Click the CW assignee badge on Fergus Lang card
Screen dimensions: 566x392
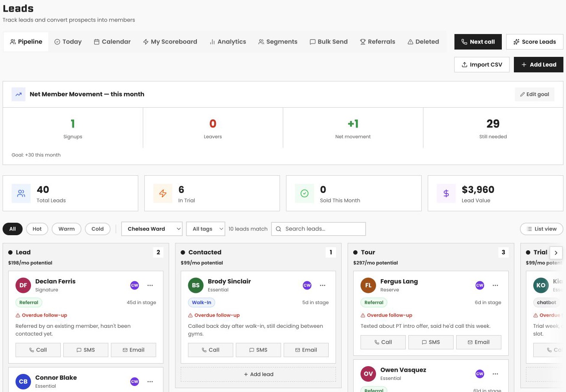coord(480,285)
